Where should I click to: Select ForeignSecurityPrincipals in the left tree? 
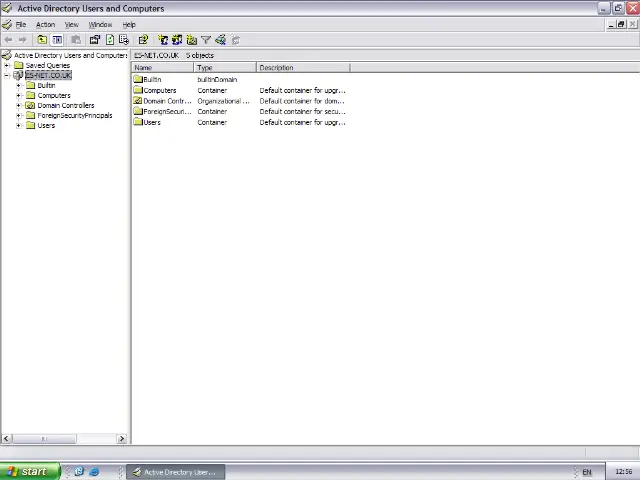click(74, 115)
